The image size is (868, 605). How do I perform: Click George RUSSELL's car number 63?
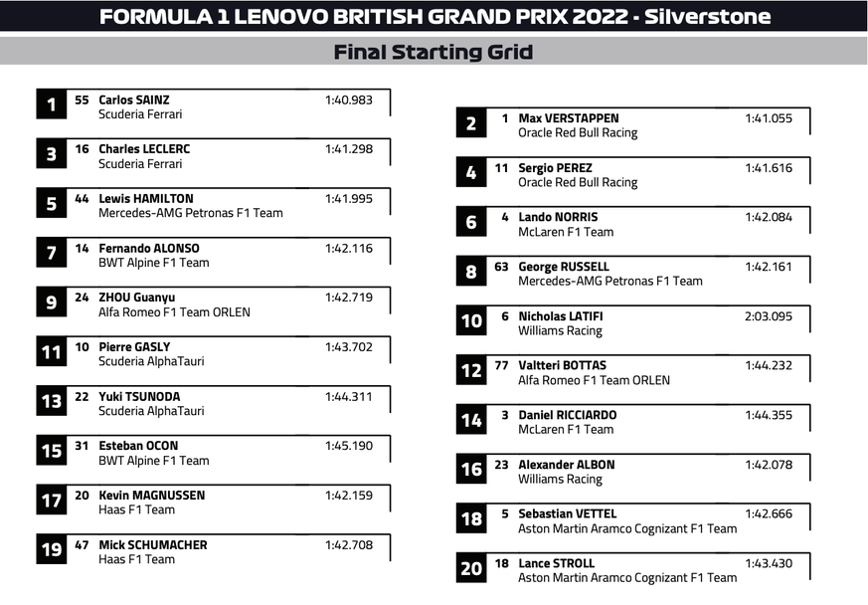tap(502, 267)
